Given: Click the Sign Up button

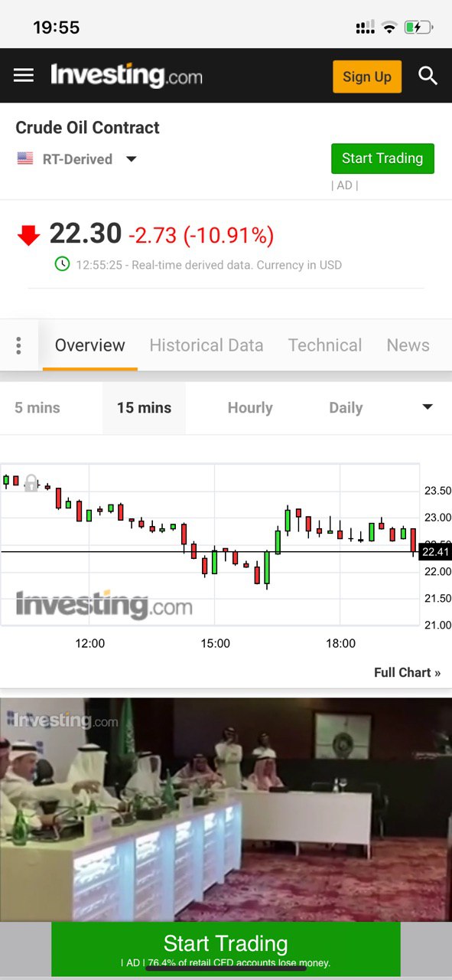Looking at the screenshot, I should coord(367,77).
